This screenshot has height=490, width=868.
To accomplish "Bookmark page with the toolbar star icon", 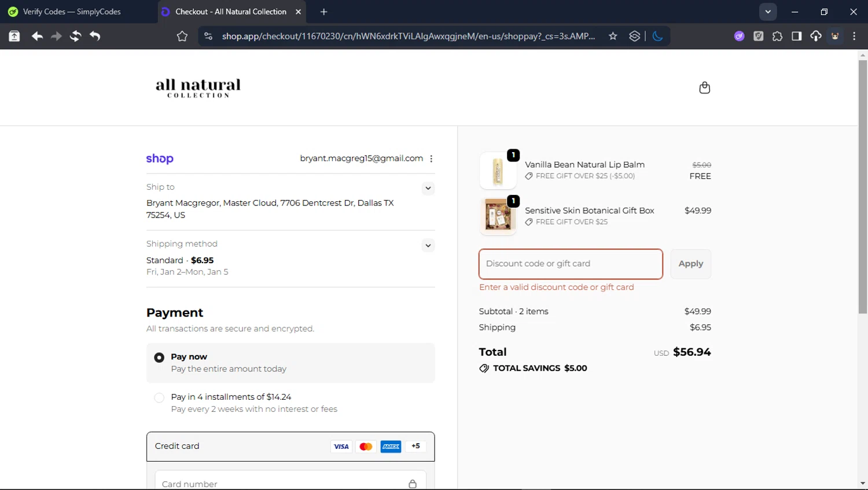I will point(182,36).
